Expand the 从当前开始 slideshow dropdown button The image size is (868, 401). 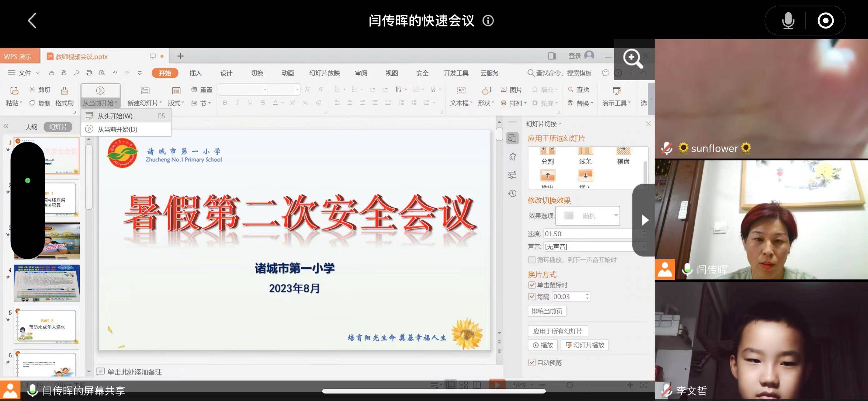point(100,103)
